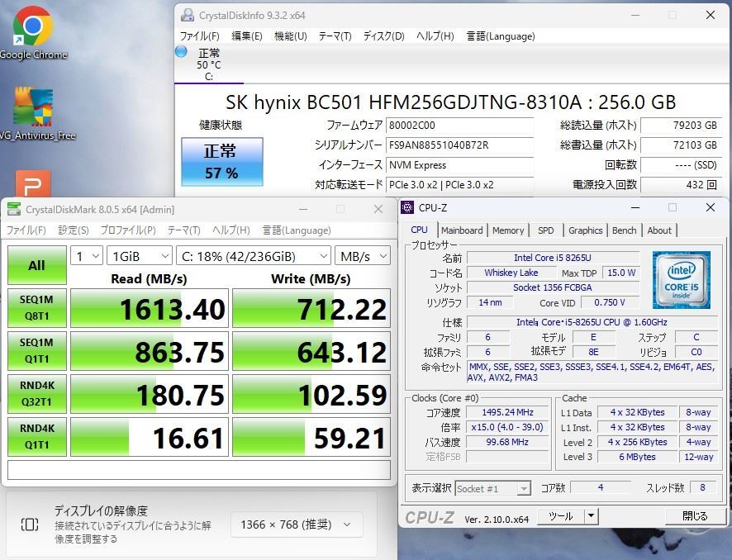
Task: Click CPU name Intel Core i5 8265U
Action: (553, 258)
